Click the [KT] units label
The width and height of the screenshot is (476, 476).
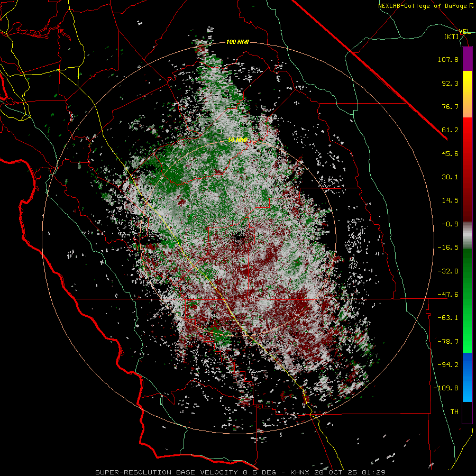click(452, 36)
